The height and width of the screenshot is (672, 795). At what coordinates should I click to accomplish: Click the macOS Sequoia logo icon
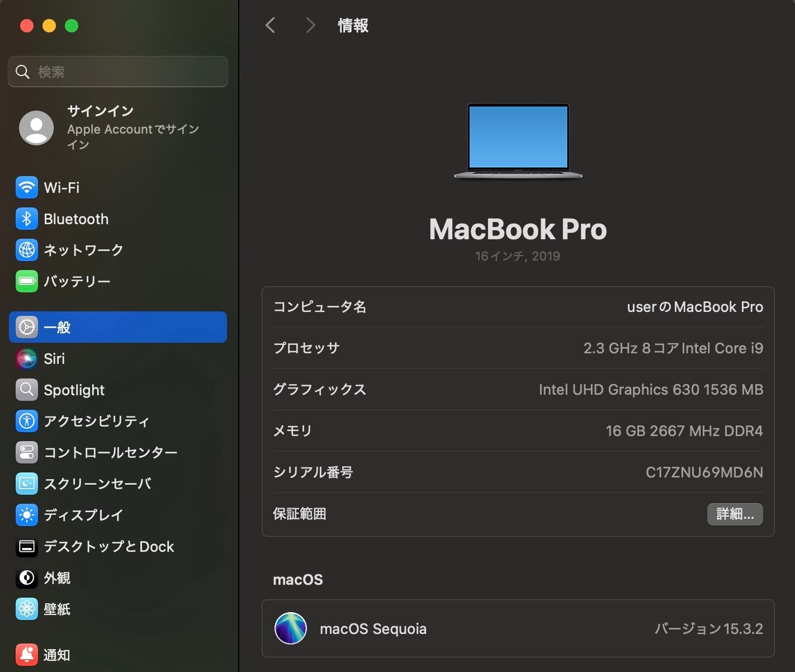[291, 628]
